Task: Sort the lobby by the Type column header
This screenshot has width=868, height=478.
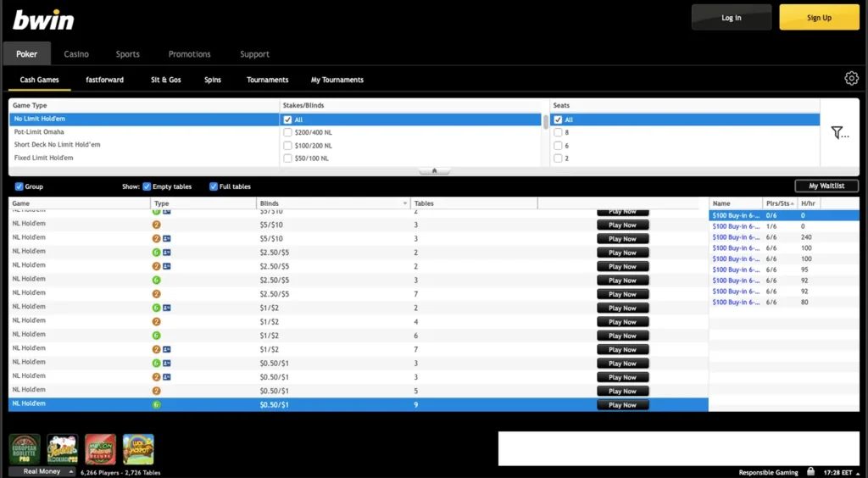Action: [203, 203]
